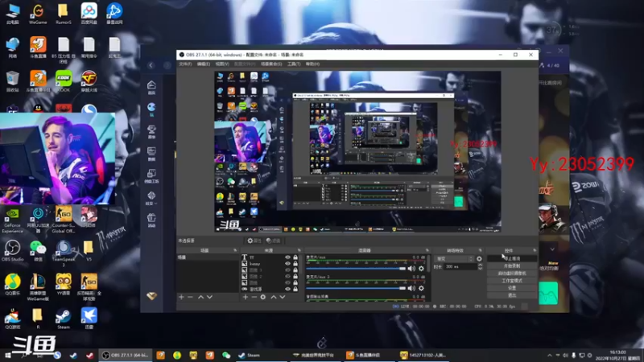Show hidden system tray icons arrow
This screenshot has height=362, width=644.
(550, 355)
